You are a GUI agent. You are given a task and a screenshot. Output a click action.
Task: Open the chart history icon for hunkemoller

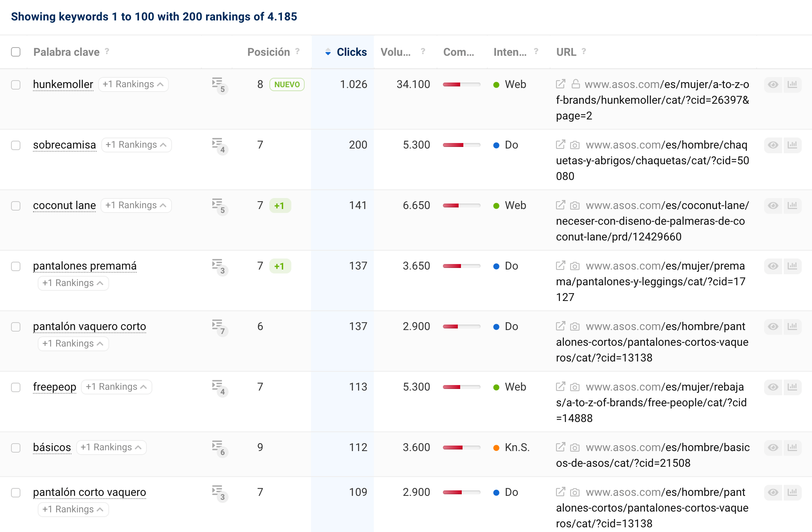[792, 84]
